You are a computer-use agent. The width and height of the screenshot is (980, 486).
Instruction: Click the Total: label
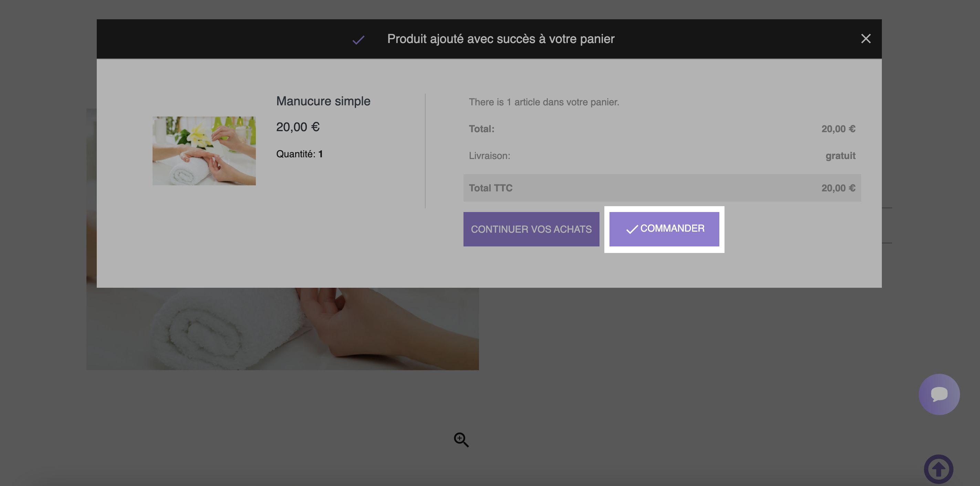[x=481, y=128]
